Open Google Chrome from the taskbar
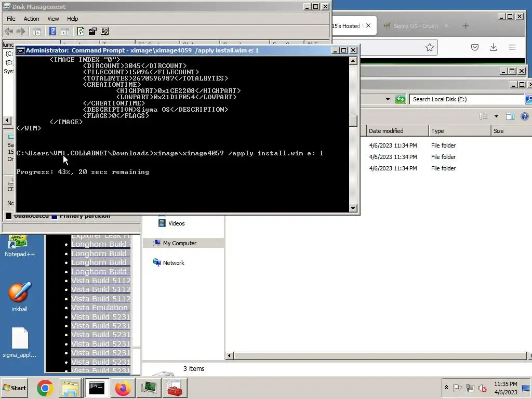 (x=45, y=388)
